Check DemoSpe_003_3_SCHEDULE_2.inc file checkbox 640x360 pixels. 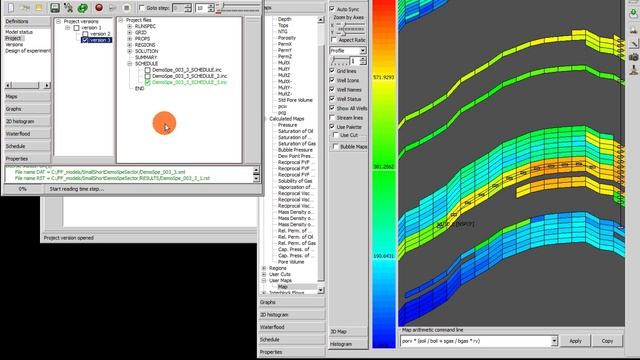pyautogui.click(x=148, y=76)
